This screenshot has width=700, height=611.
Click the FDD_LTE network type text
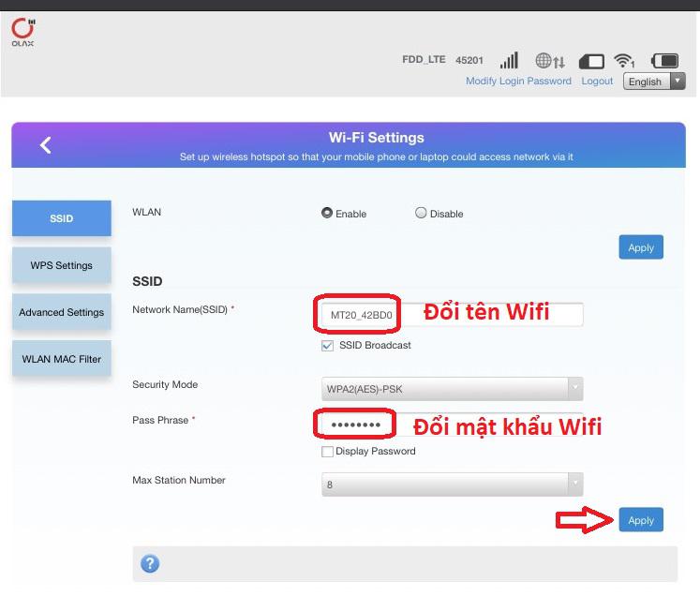pyautogui.click(x=424, y=60)
